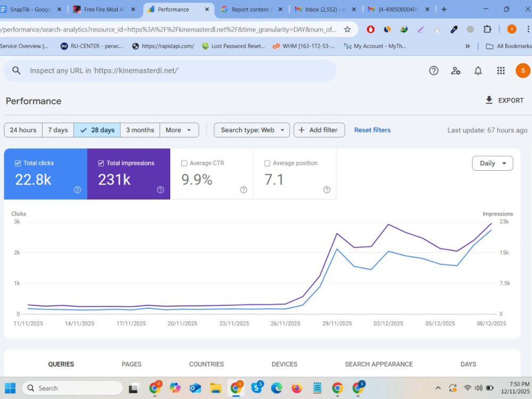Select the 3 months date range
Image resolution: width=532 pixels, height=399 pixels.
(140, 130)
